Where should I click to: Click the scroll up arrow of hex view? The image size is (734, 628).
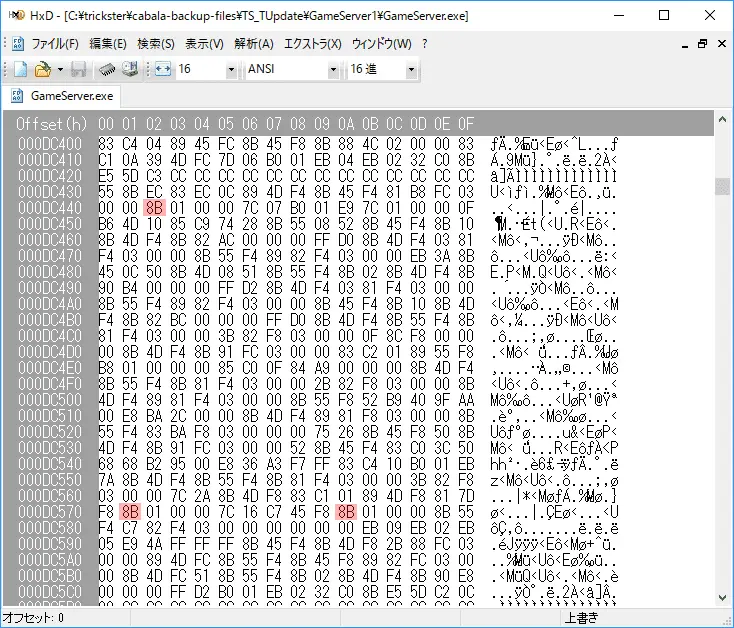pos(722,120)
